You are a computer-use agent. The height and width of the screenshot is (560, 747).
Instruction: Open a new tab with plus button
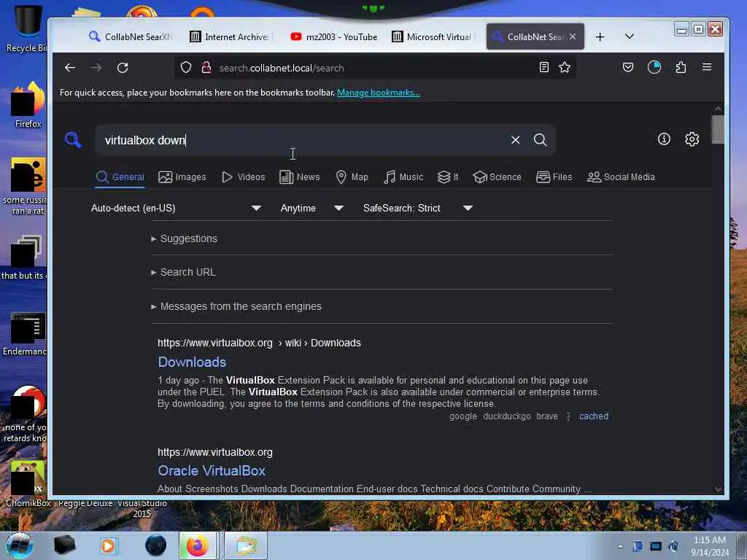click(600, 36)
